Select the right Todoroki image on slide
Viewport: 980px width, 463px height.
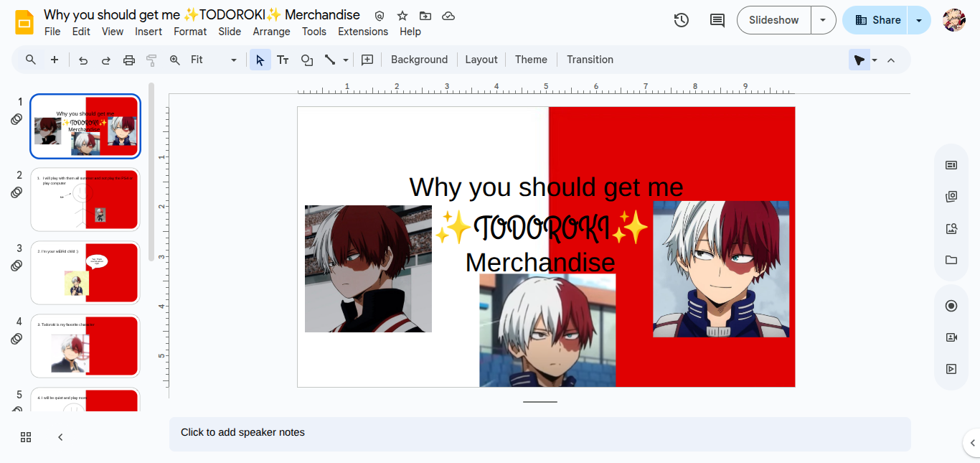pyautogui.click(x=721, y=268)
